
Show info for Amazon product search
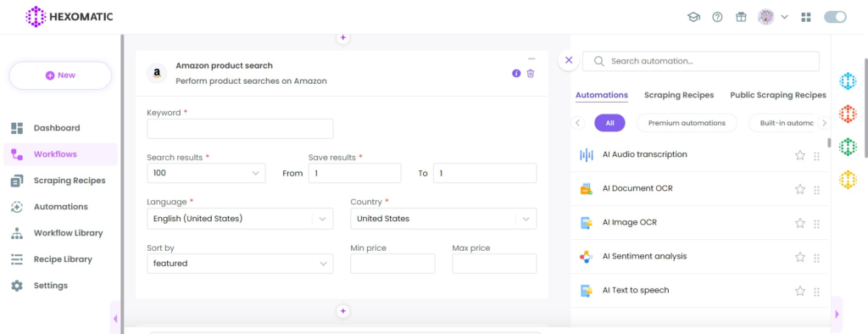[516, 73]
